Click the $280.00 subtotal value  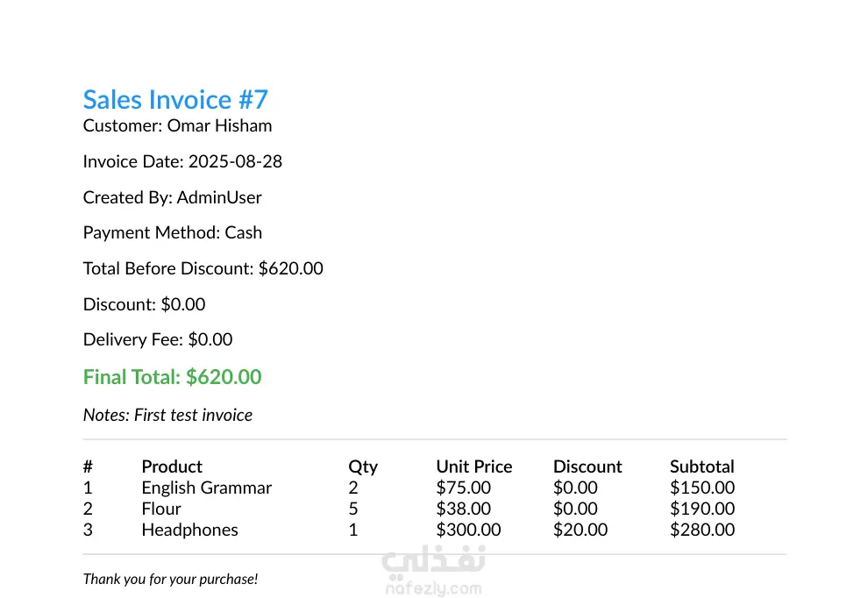coord(701,530)
